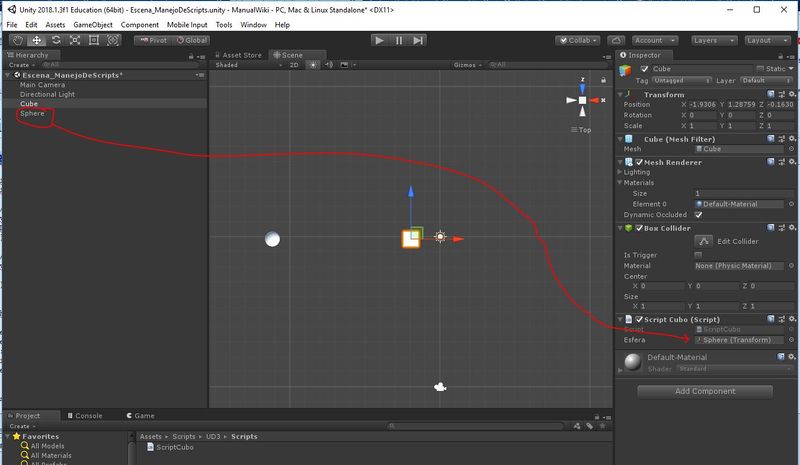
Task: Open Mesh Renderer settings gear
Action: pos(792,162)
